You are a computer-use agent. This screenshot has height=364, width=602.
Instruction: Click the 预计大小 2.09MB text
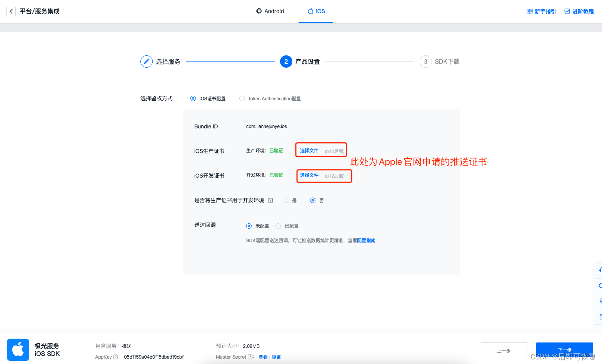click(238, 346)
